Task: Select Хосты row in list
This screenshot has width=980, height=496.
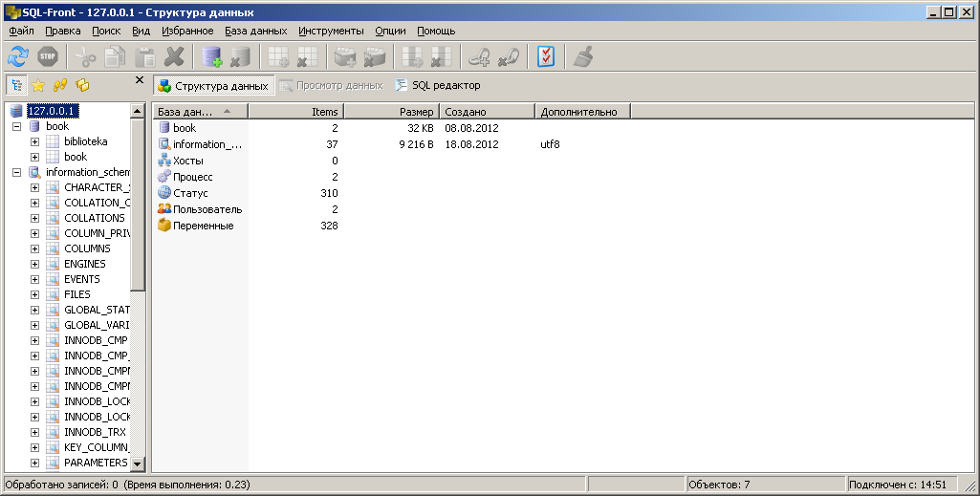Action: 188,161
